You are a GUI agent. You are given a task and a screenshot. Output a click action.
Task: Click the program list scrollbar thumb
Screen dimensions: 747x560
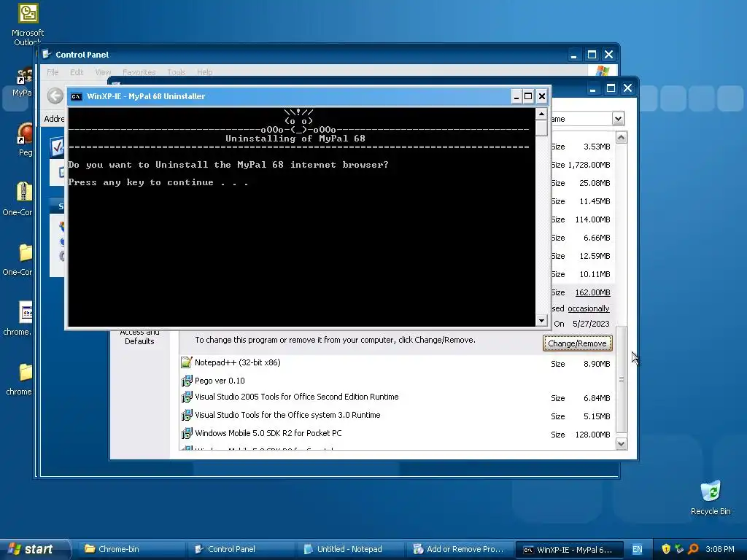(622, 379)
